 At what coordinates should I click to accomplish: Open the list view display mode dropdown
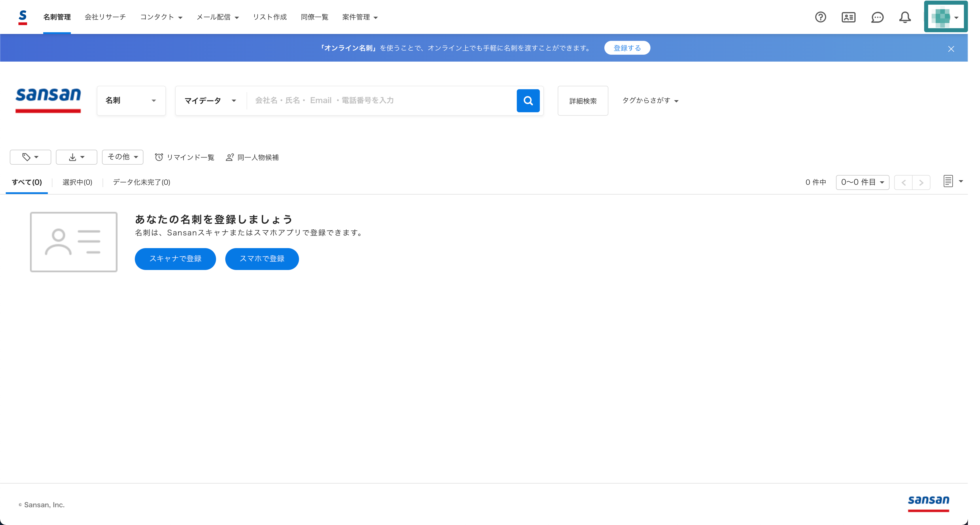[x=953, y=181]
